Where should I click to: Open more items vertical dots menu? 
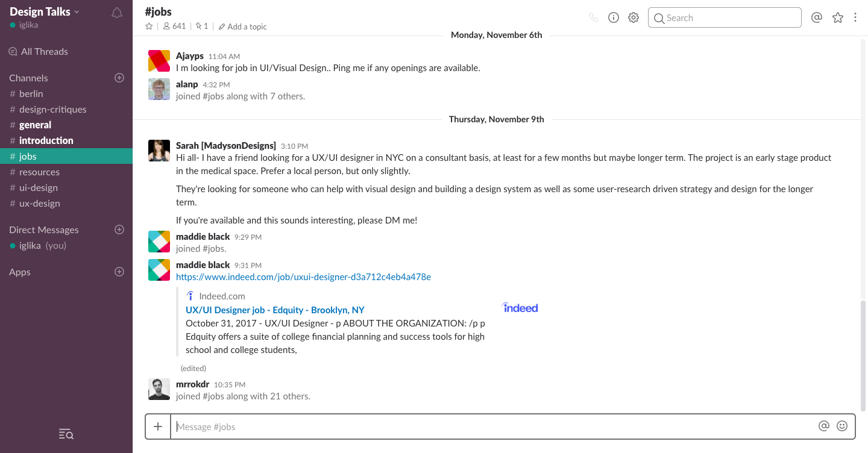click(x=855, y=17)
